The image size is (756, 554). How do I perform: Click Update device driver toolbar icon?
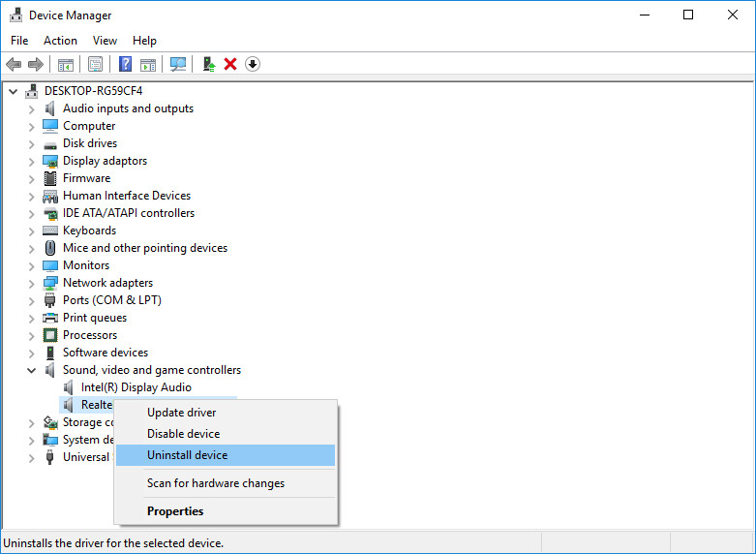(x=209, y=64)
